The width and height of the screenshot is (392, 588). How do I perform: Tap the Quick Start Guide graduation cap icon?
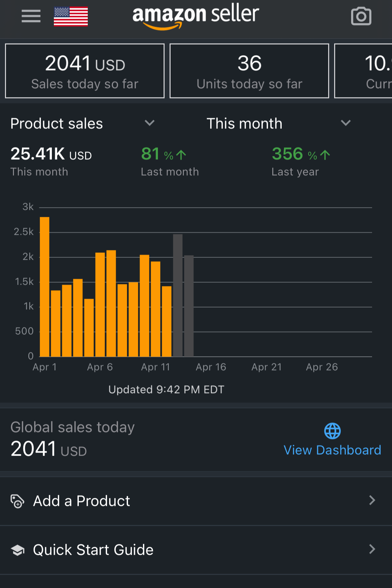18,550
